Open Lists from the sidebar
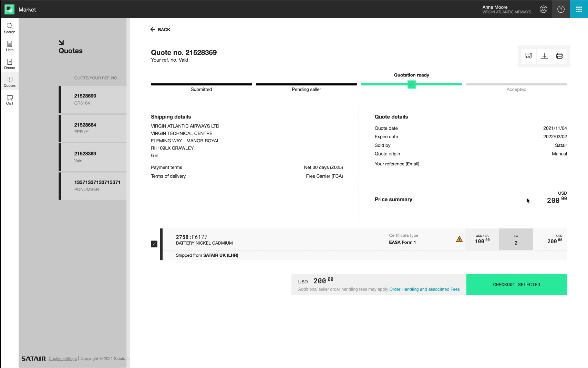Image resolution: width=588 pixels, height=368 pixels. (10, 46)
